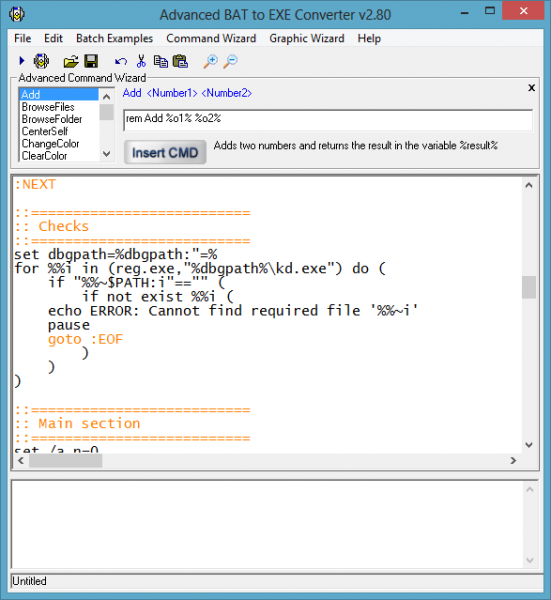
Task: Open the Batch Examples menu
Action: [114, 38]
